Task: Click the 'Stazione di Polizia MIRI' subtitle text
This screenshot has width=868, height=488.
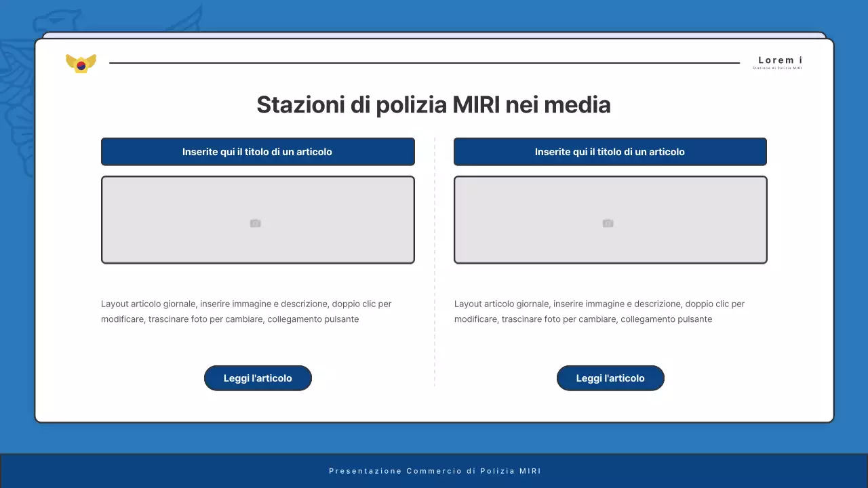Action: pos(778,68)
